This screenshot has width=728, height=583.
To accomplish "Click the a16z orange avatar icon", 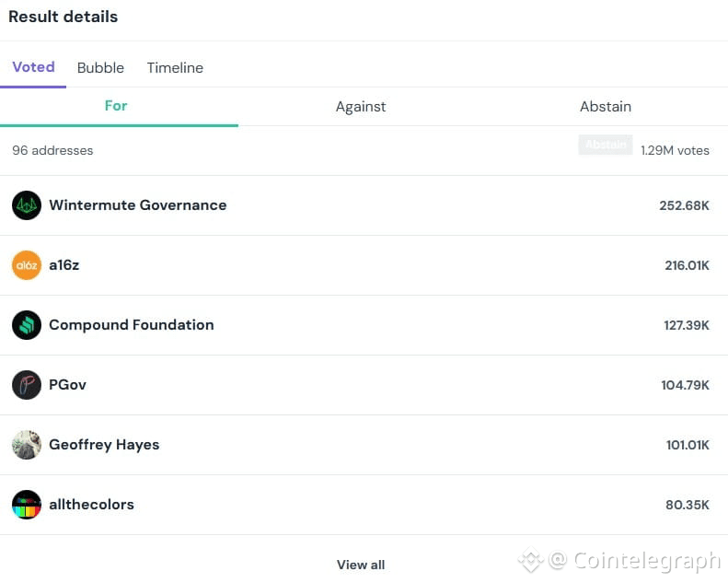I will (x=27, y=265).
